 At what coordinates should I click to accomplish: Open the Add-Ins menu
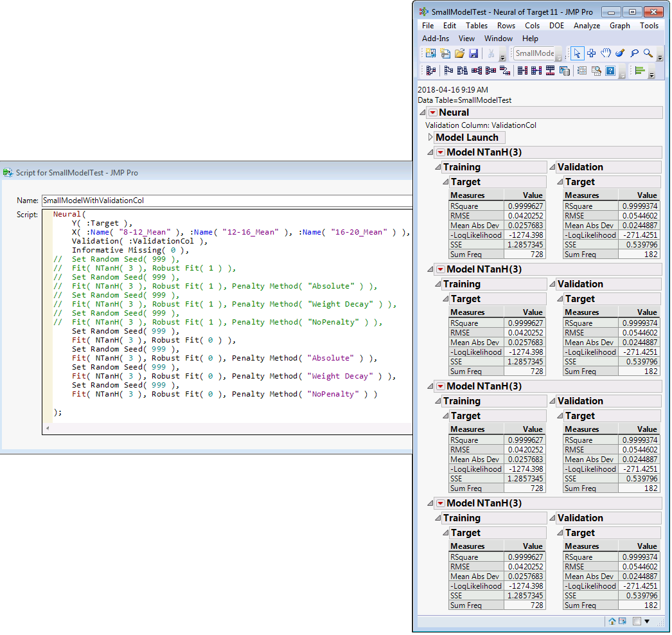click(436, 39)
